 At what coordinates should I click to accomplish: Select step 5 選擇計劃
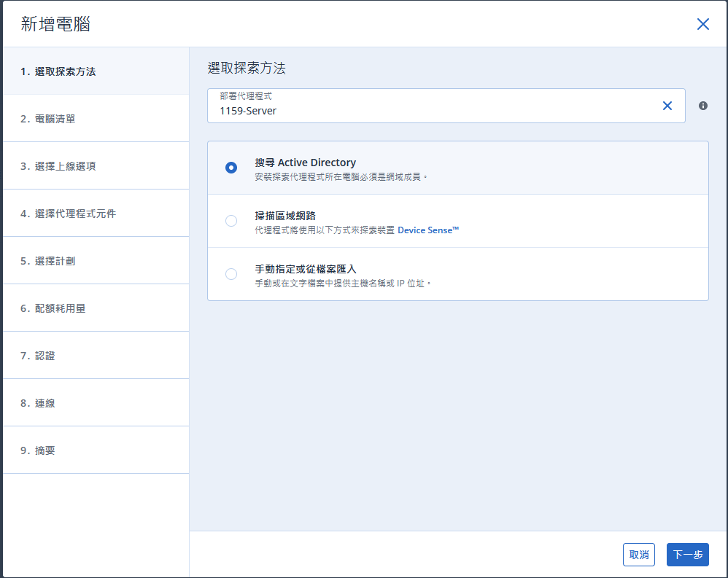coord(96,261)
